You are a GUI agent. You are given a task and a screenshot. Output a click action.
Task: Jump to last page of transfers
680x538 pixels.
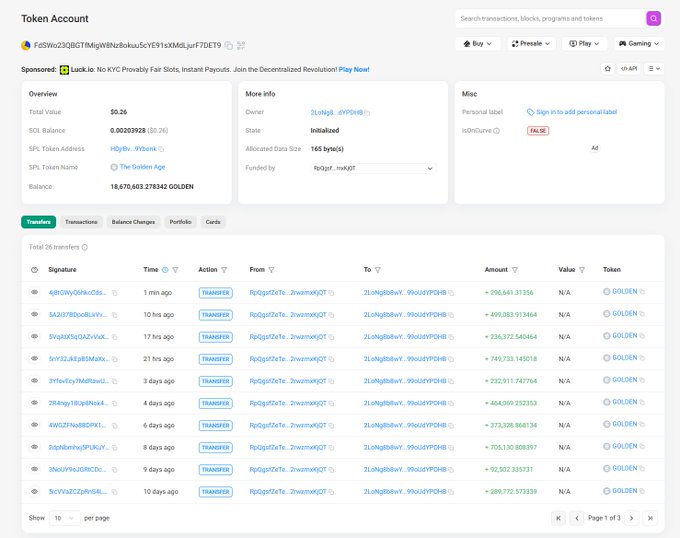pos(650,518)
